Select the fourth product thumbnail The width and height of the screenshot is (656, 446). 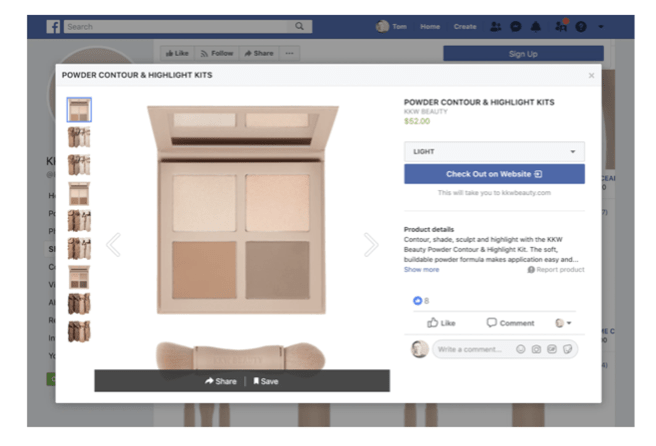pyautogui.click(x=79, y=193)
